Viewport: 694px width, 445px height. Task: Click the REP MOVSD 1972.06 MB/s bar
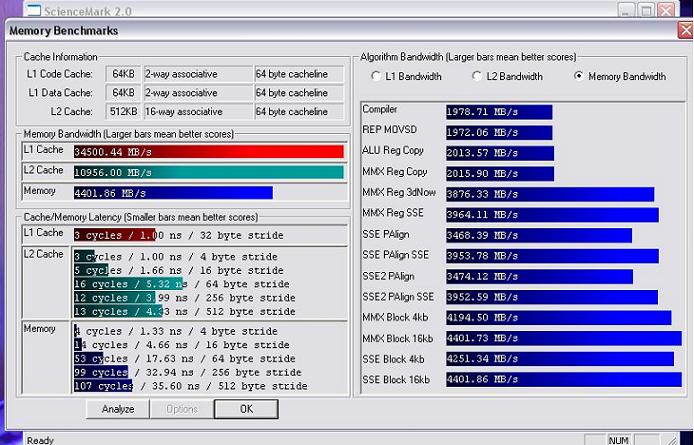(499, 132)
